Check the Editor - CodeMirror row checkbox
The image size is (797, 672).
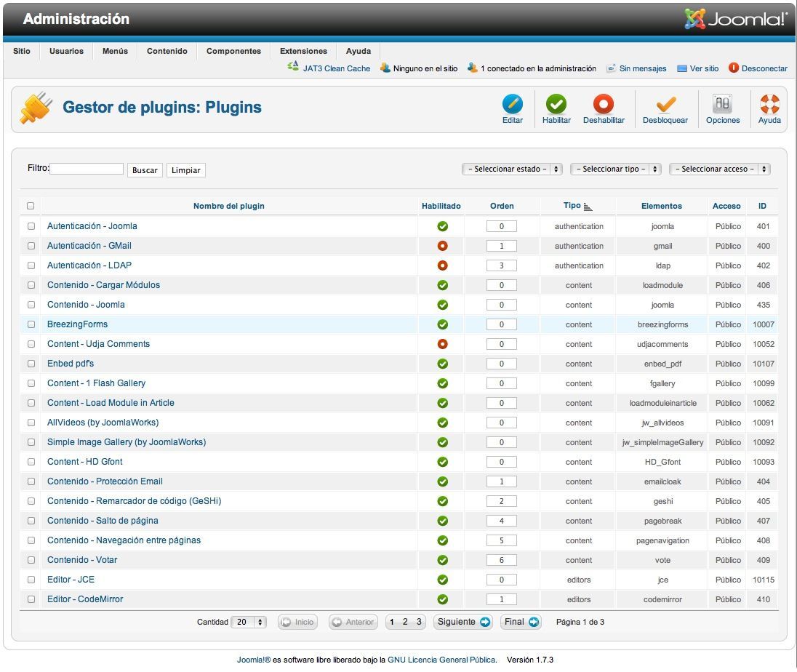click(31, 599)
